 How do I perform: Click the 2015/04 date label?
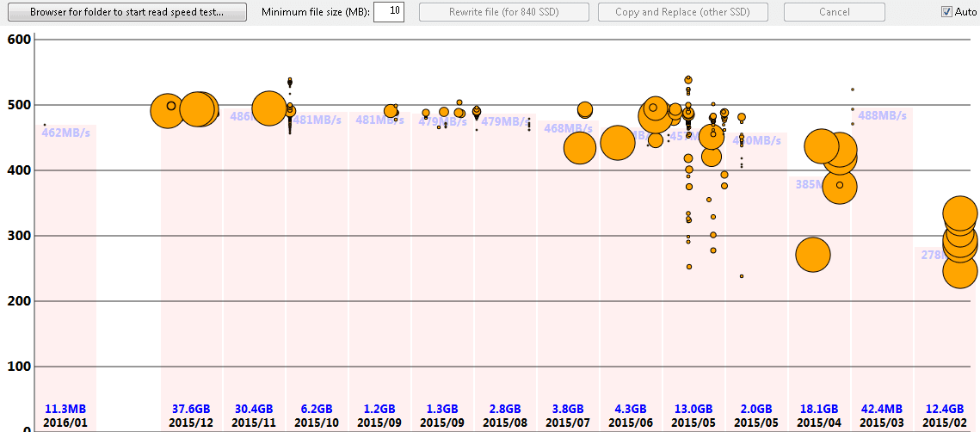pyautogui.click(x=818, y=423)
